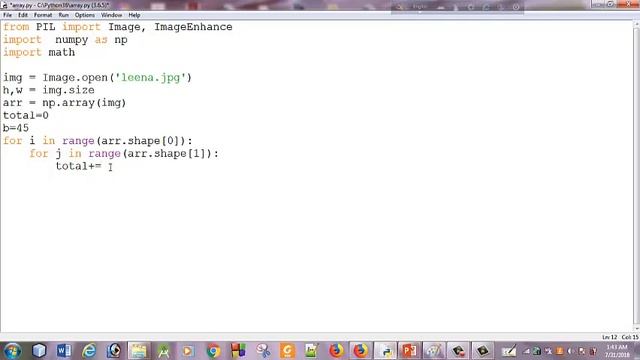The image size is (640, 360).
Task: Open the Options menu
Action: [x=84, y=15]
